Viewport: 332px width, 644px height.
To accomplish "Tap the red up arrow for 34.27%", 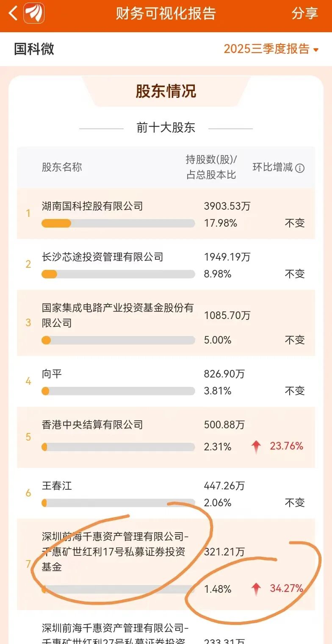I will 256,588.
